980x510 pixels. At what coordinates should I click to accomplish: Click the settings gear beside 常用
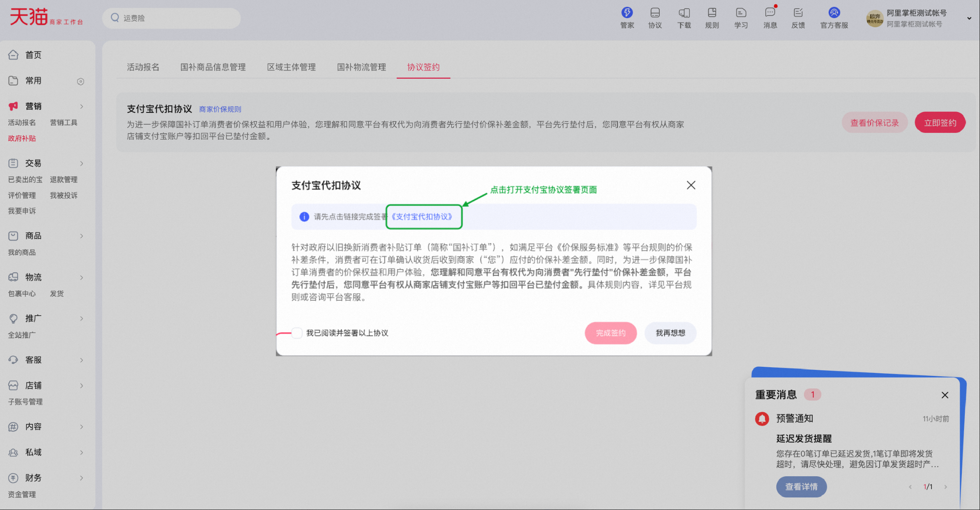(x=80, y=81)
